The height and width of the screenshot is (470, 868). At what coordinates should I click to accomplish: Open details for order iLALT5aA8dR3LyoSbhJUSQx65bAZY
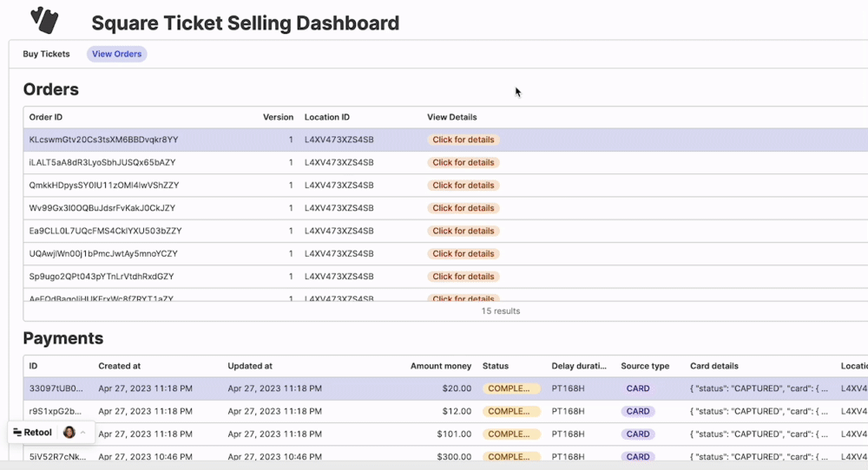(463, 162)
